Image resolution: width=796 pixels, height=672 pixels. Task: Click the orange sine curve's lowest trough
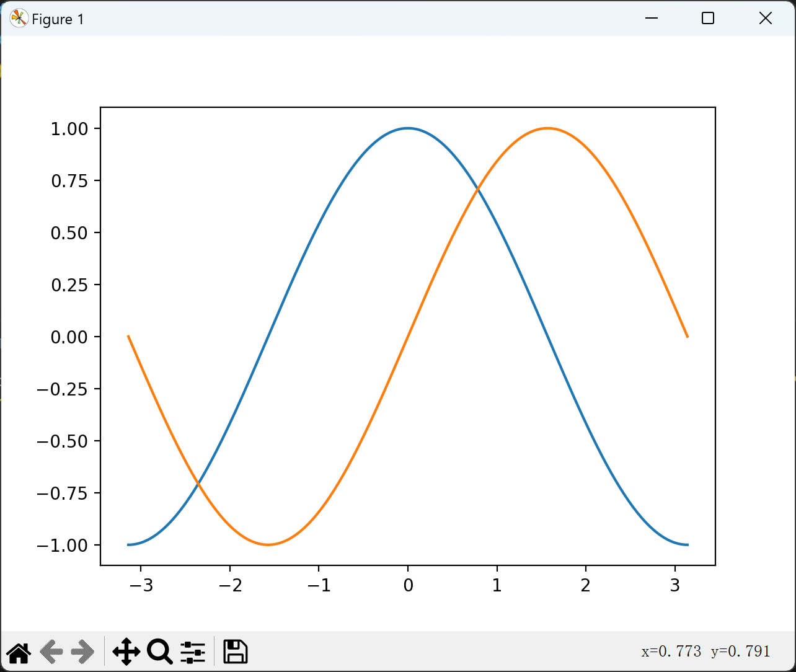click(268, 545)
